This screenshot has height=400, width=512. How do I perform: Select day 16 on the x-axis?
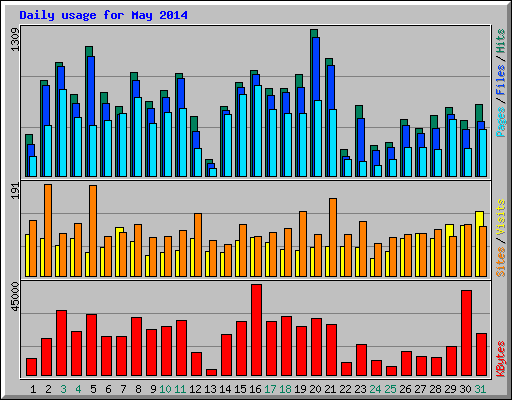pyautogui.click(x=255, y=389)
